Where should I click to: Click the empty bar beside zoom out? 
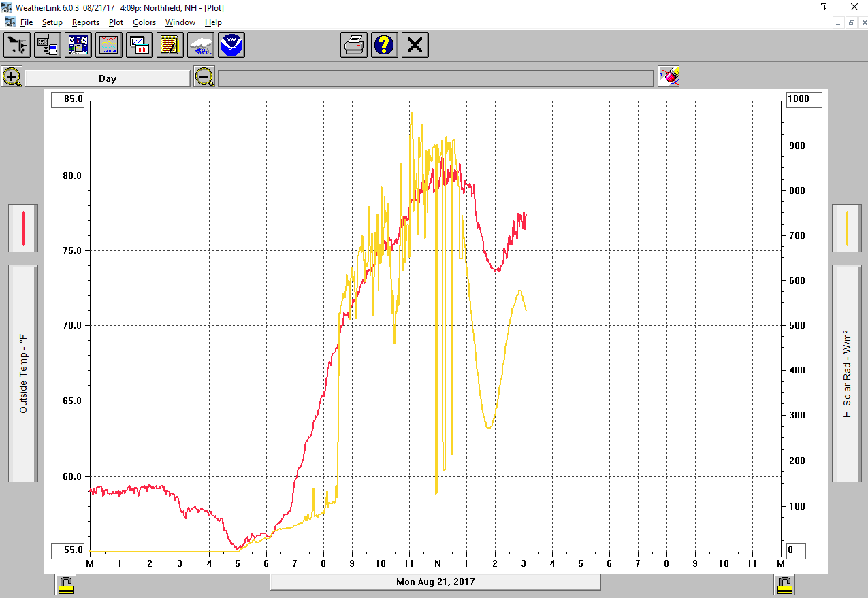pos(435,78)
